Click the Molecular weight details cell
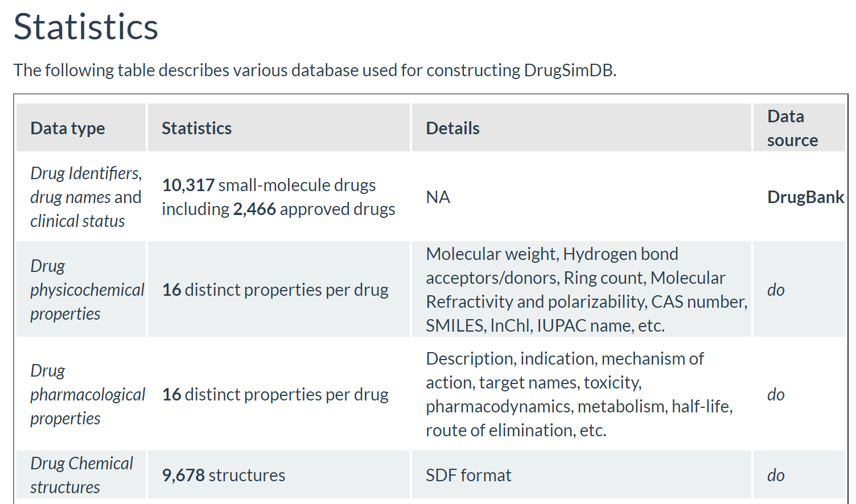 click(x=581, y=290)
